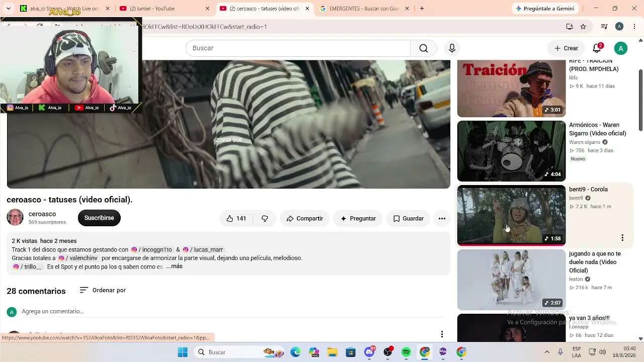Viewport: 644px width, 362px height.
Task: Click the taskbar microphone tray icon
Action: click(x=560, y=352)
